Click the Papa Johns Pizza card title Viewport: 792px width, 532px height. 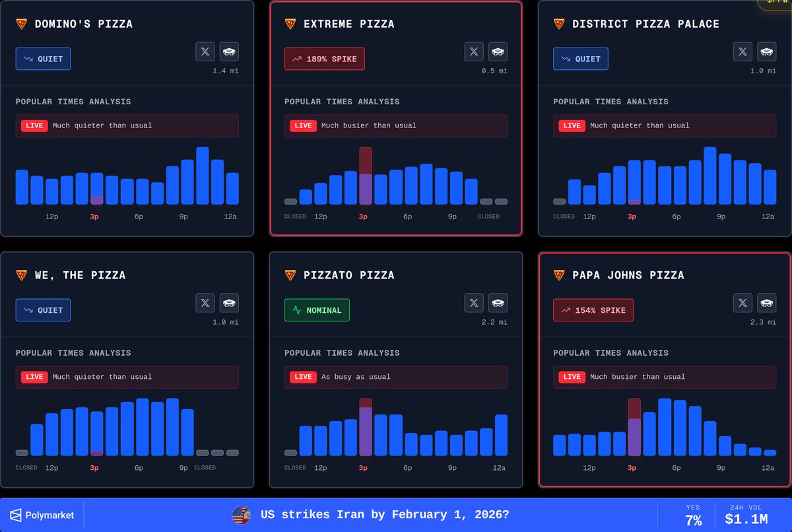pos(628,275)
